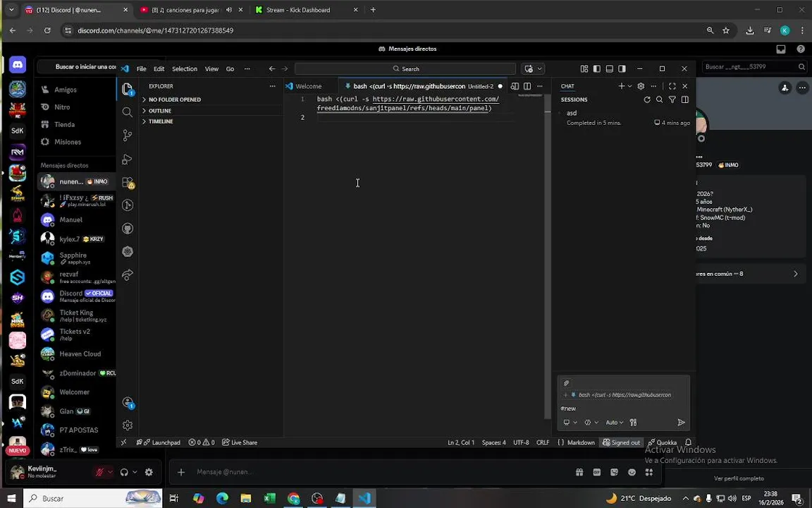Open Discord home icon

coord(17,64)
